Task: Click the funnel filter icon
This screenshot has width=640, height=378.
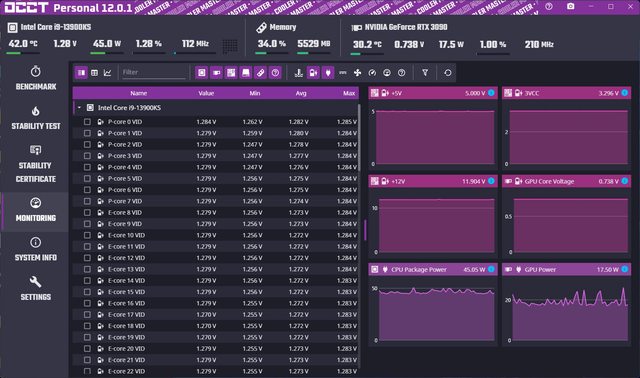Action: [425, 73]
